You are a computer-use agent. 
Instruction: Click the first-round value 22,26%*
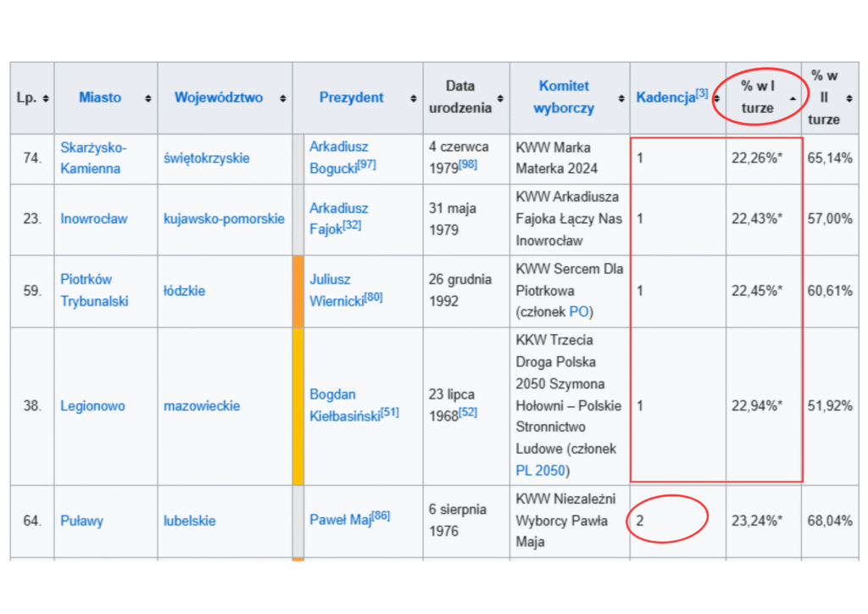point(757,159)
